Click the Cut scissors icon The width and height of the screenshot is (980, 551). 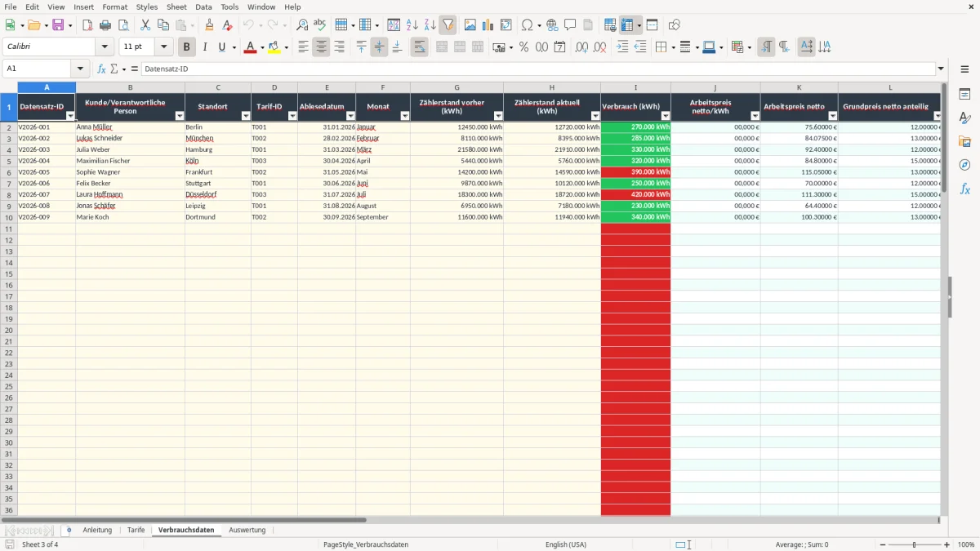click(x=145, y=25)
